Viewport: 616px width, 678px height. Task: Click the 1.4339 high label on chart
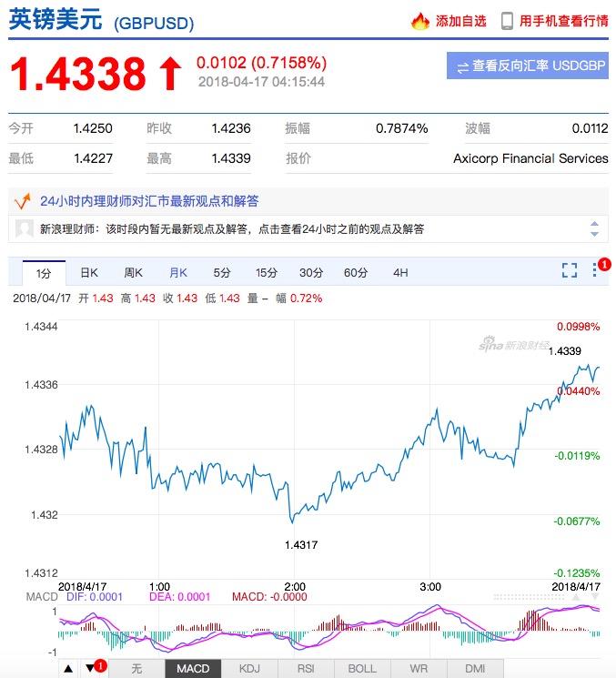[x=564, y=351]
